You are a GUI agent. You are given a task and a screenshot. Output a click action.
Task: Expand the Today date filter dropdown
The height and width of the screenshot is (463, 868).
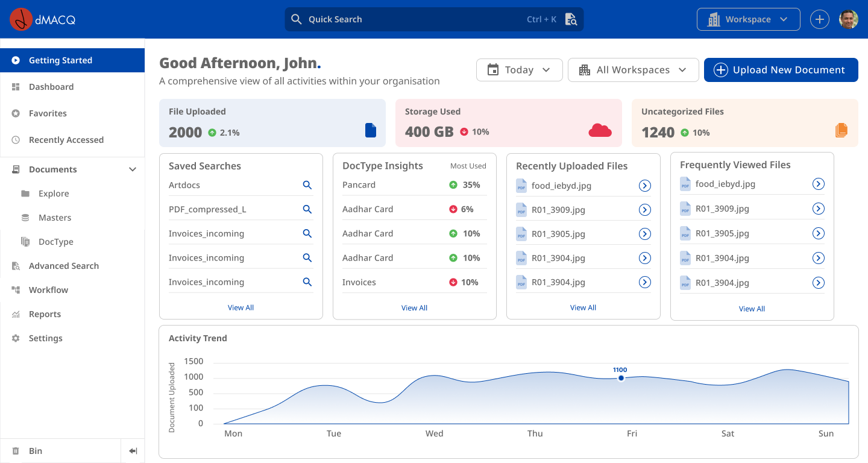click(x=519, y=70)
